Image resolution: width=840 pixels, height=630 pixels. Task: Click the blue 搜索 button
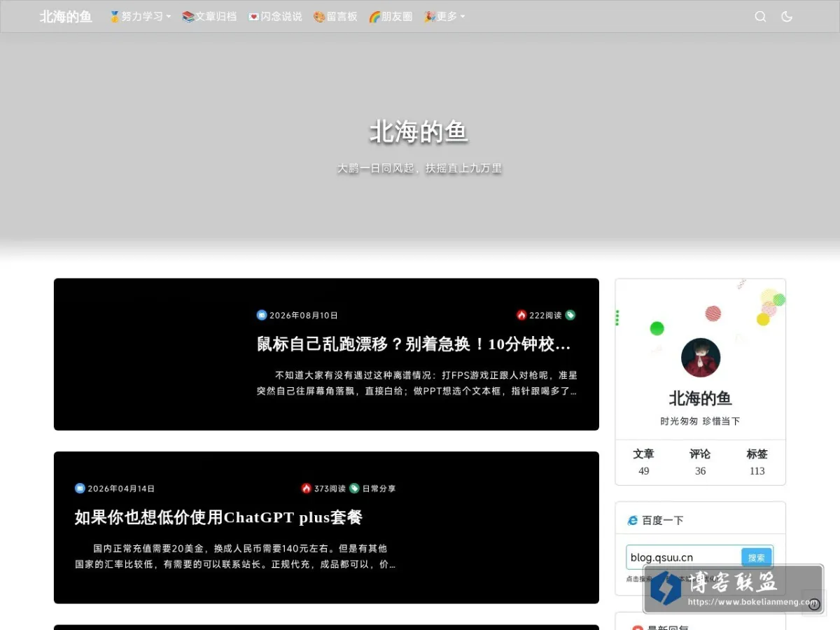[757, 558]
